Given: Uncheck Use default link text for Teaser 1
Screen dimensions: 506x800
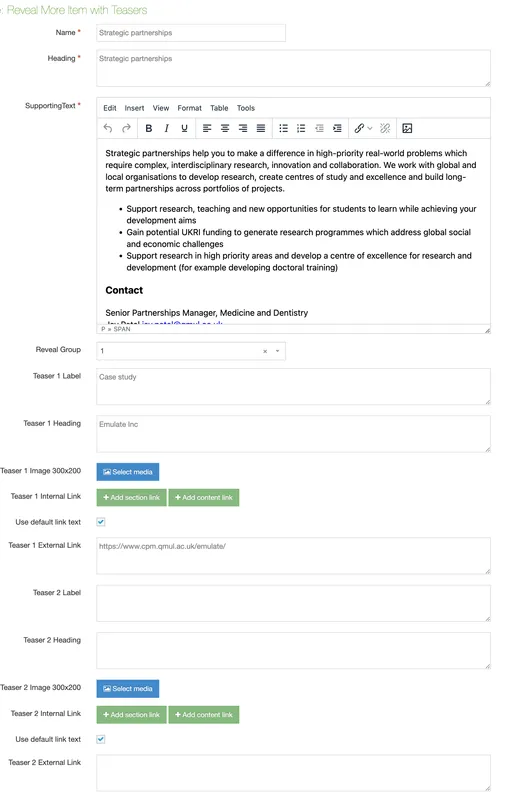Looking at the screenshot, I should [x=101, y=521].
